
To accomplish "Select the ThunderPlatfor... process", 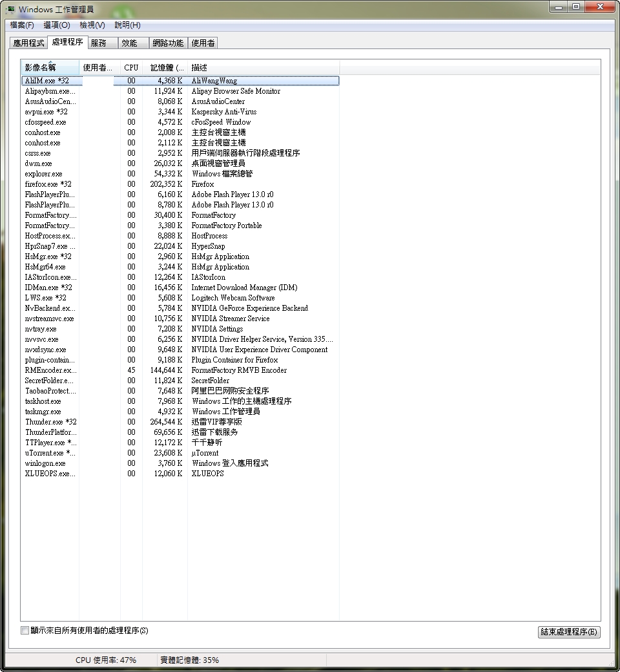I will point(180,432).
